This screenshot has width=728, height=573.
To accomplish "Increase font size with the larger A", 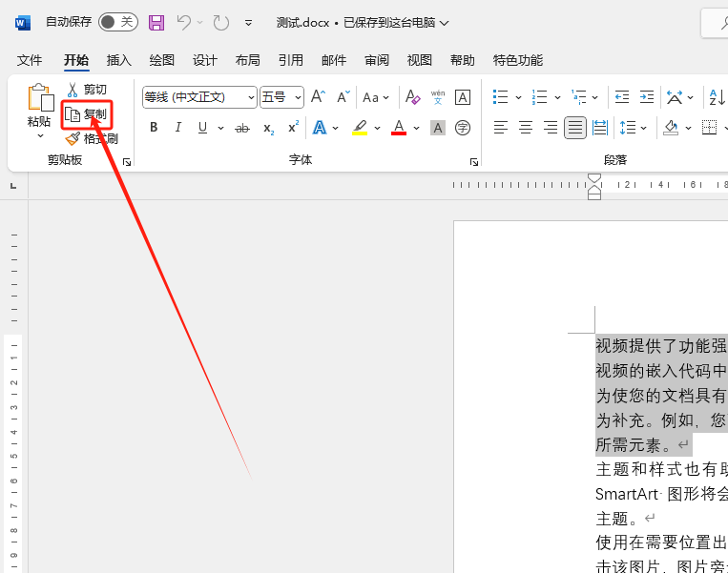I will (x=319, y=97).
